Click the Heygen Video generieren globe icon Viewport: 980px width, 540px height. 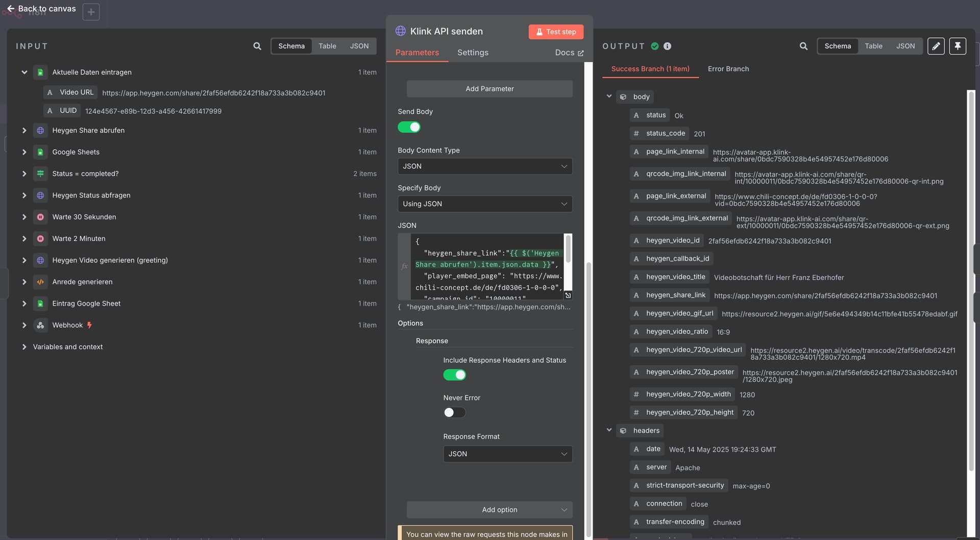click(40, 260)
